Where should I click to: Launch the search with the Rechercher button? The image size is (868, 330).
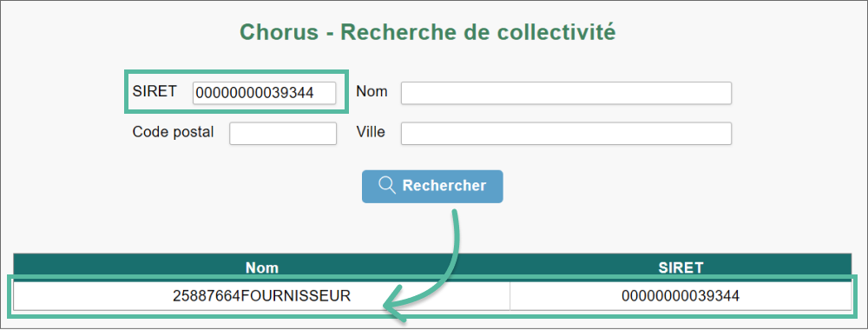(x=432, y=187)
